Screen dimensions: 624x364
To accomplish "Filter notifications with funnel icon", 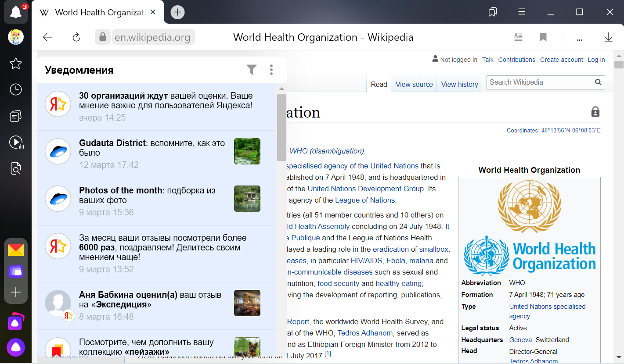I will [x=251, y=70].
